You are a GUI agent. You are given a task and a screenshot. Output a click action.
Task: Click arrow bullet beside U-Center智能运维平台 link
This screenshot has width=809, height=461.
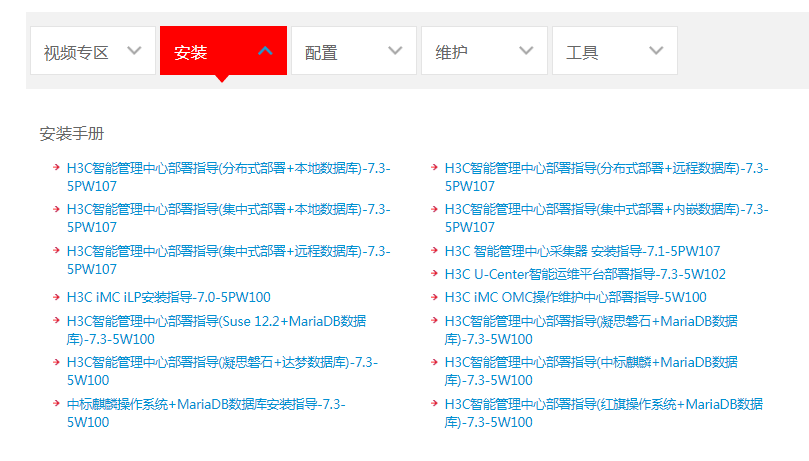click(434, 273)
